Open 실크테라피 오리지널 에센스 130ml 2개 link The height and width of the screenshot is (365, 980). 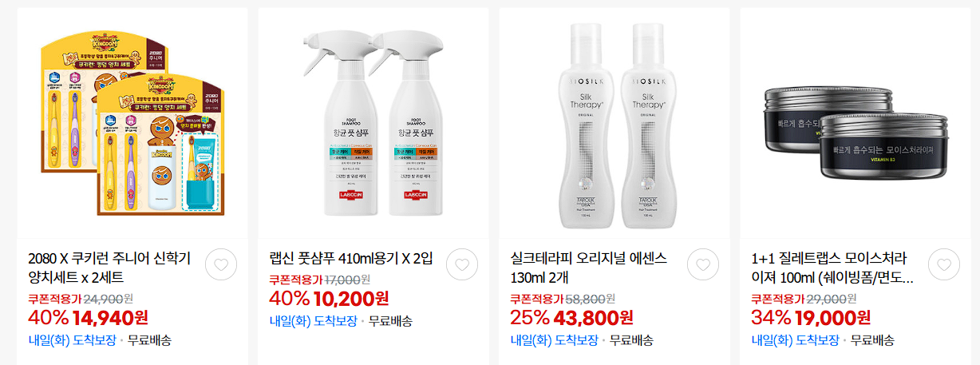point(589,268)
